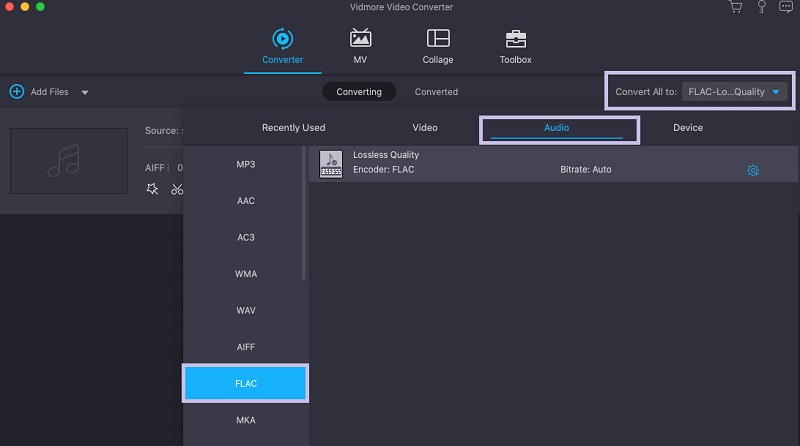Click the Add Files button

point(40,92)
